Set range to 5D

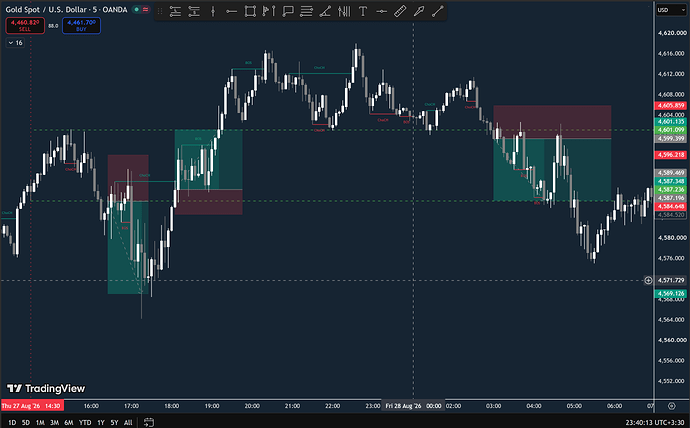26,422
